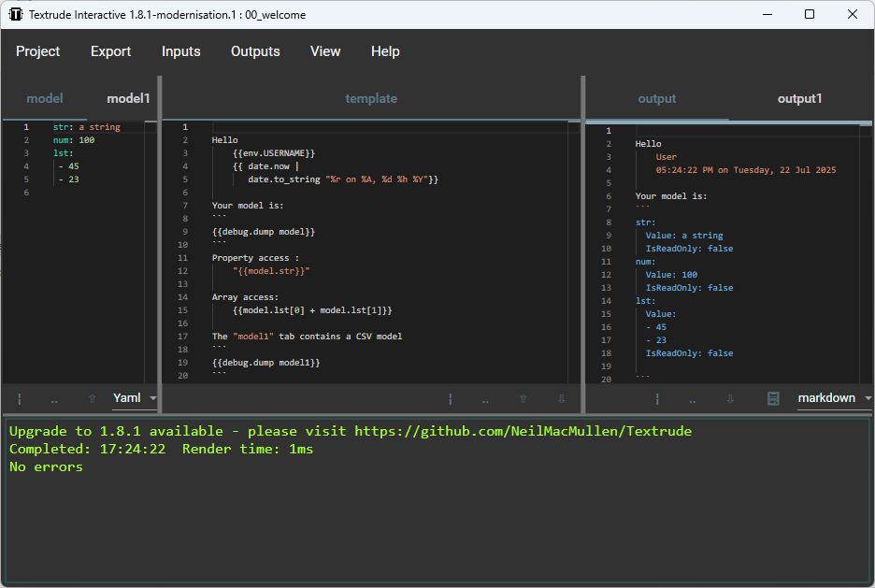Image resolution: width=875 pixels, height=588 pixels.
Task: Click '{{env.USERNAME}}' in the template editor
Action: 274,153
